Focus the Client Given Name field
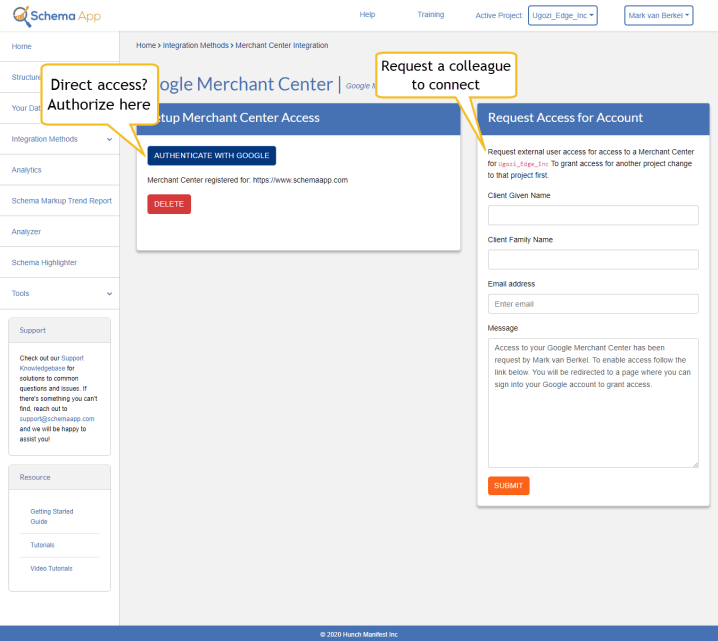The image size is (718, 641). (x=593, y=215)
